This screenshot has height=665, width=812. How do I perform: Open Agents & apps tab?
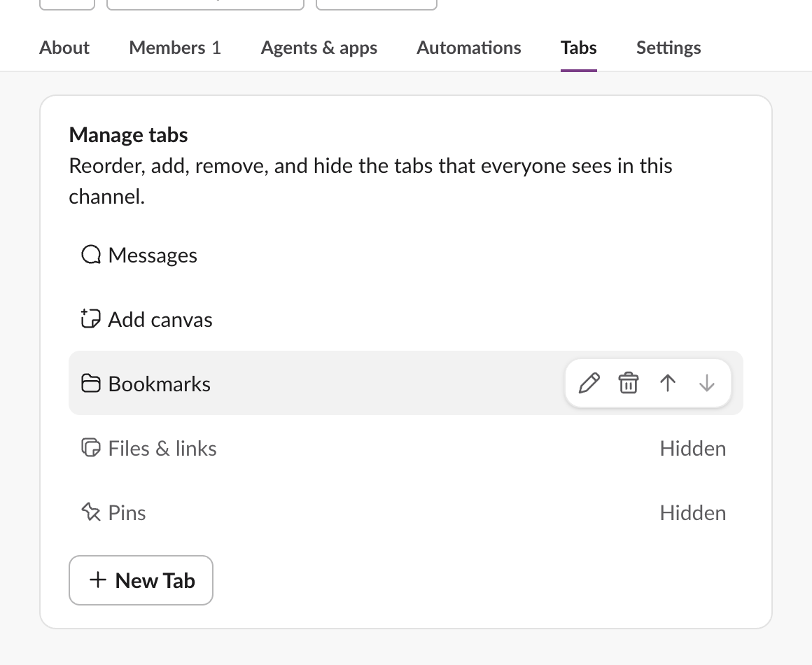[x=319, y=48]
